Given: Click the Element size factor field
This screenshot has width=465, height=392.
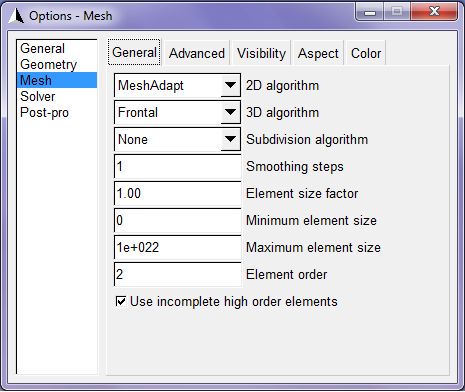Looking at the screenshot, I should click(178, 193).
